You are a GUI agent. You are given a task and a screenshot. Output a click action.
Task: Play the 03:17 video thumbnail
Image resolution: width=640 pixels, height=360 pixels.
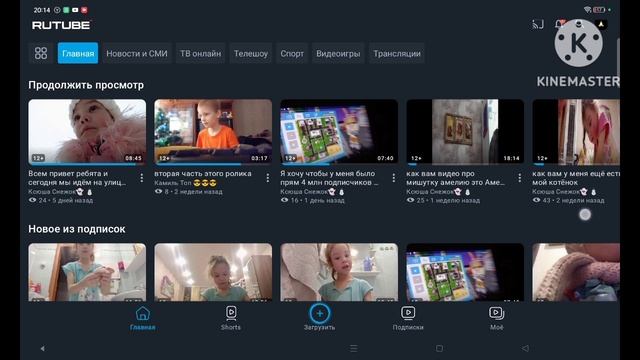213,132
